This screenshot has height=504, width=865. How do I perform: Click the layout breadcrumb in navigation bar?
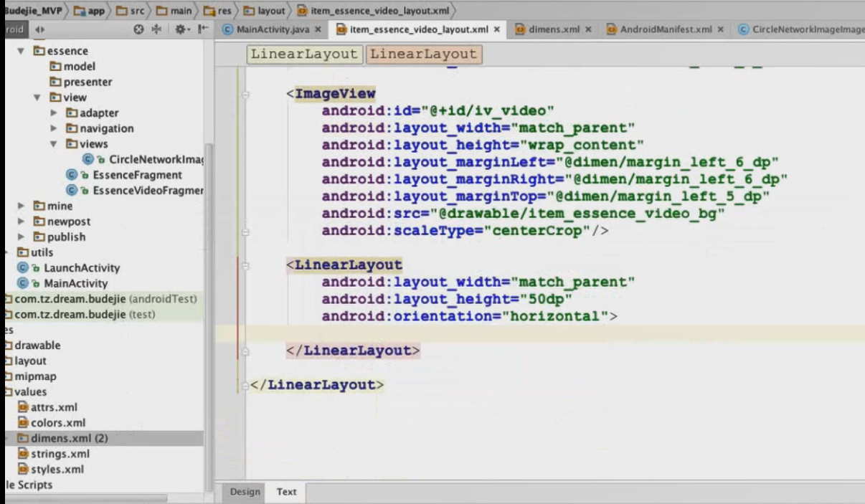point(264,11)
